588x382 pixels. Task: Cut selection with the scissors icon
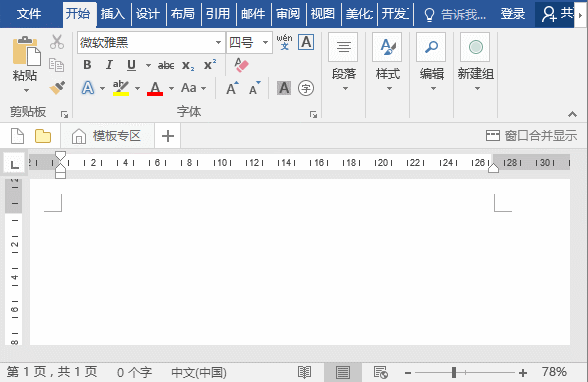[57, 42]
